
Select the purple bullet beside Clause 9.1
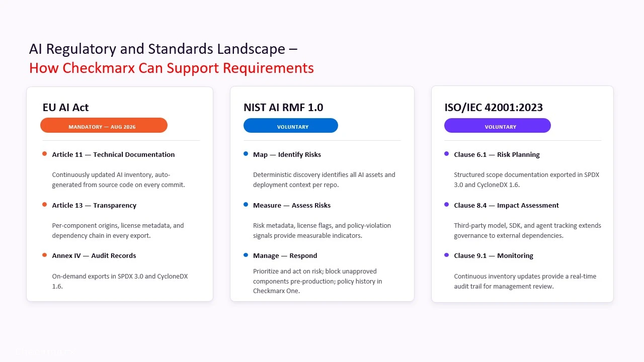pyautogui.click(x=447, y=255)
